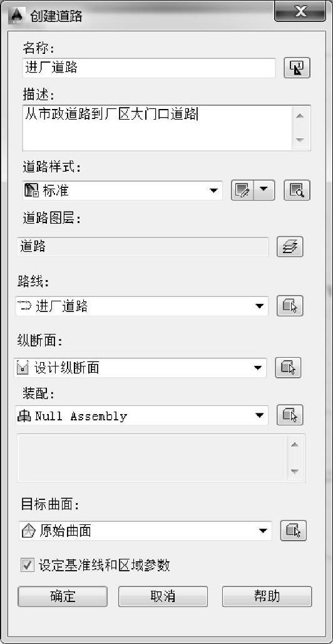The image size is (333, 644).
Task: Click in the 名称 input field
Action: (x=148, y=68)
